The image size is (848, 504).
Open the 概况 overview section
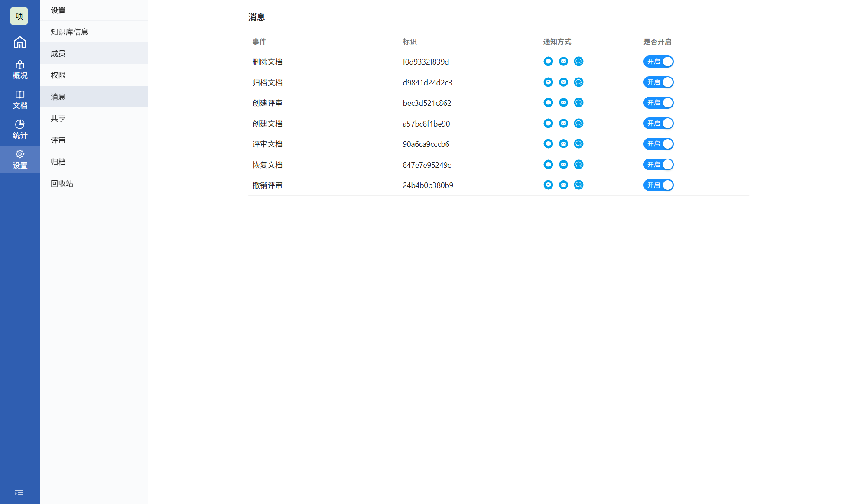pyautogui.click(x=20, y=70)
